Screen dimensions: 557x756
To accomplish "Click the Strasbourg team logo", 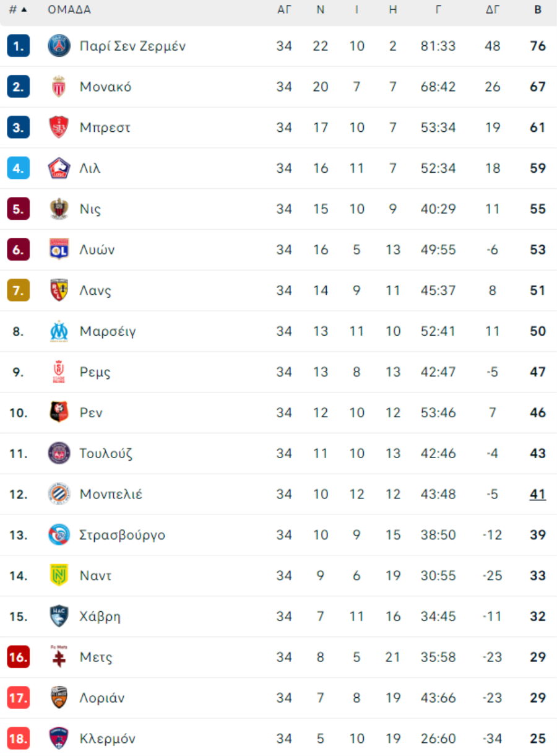I will coord(59,535).
